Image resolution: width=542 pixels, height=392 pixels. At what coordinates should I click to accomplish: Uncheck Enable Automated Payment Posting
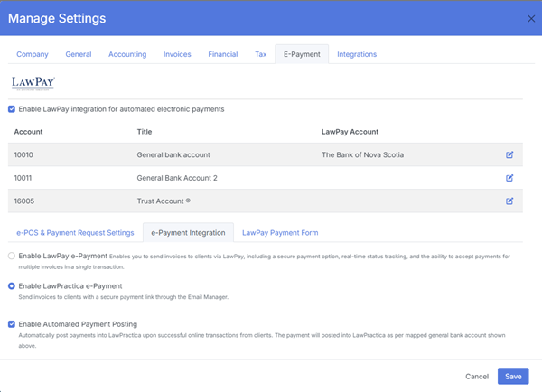tap(12, 322)
